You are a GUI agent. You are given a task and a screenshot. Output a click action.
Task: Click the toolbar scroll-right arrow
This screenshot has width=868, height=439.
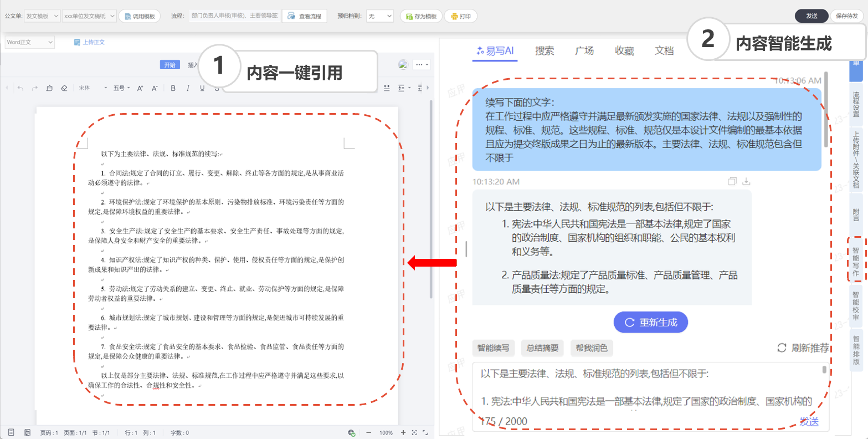pyautogui.click(x=427, y=88)
